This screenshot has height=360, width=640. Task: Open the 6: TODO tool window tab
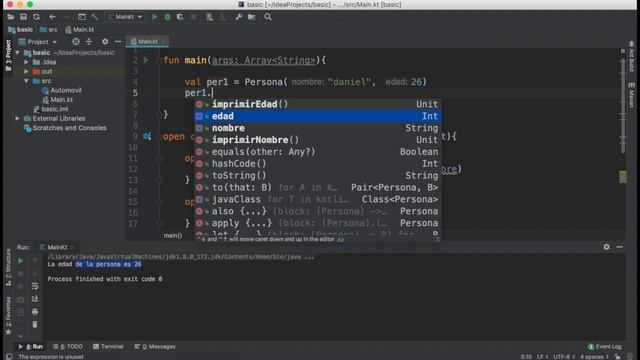68,347
